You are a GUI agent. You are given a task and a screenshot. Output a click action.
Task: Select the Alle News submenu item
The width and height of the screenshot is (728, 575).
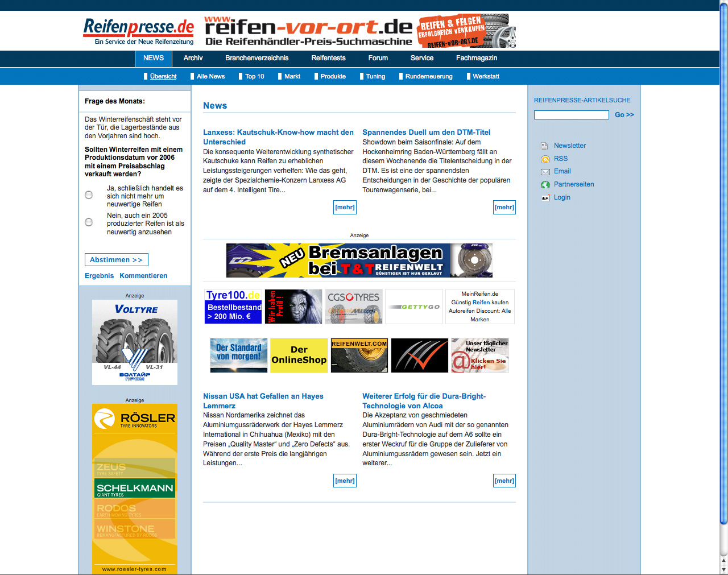210,77
